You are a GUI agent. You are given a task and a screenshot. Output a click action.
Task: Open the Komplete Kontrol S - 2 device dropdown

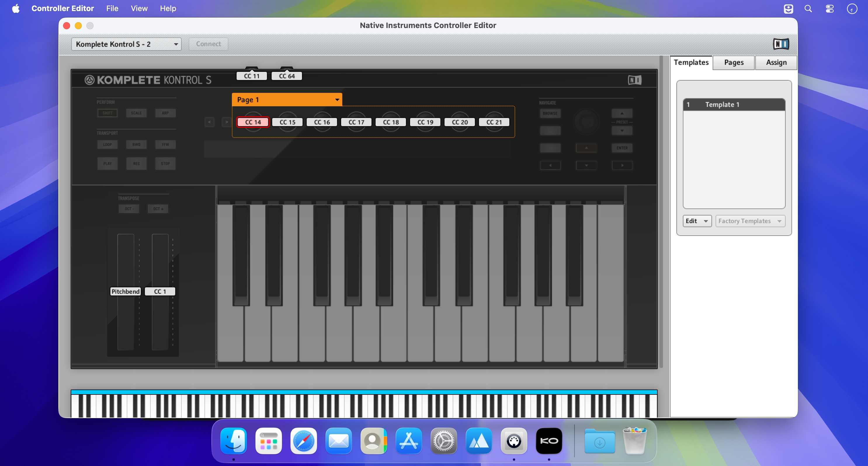pos(126,44)
